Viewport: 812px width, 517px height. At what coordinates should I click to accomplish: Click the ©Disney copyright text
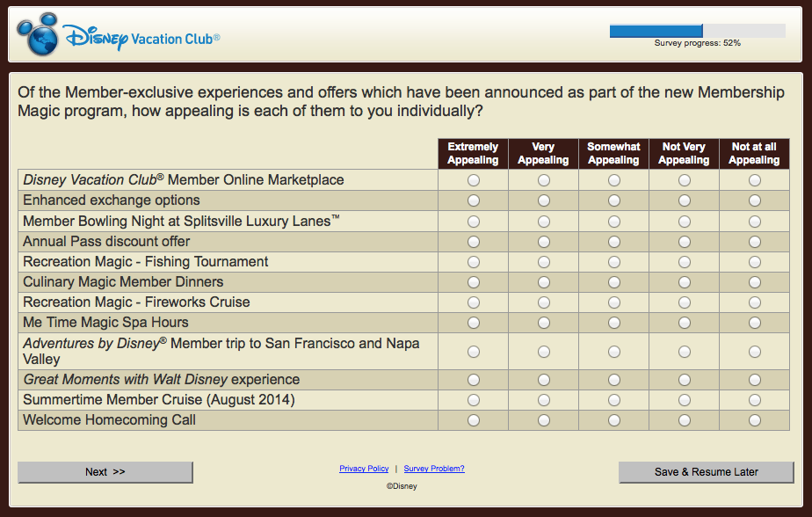point(402,486)
